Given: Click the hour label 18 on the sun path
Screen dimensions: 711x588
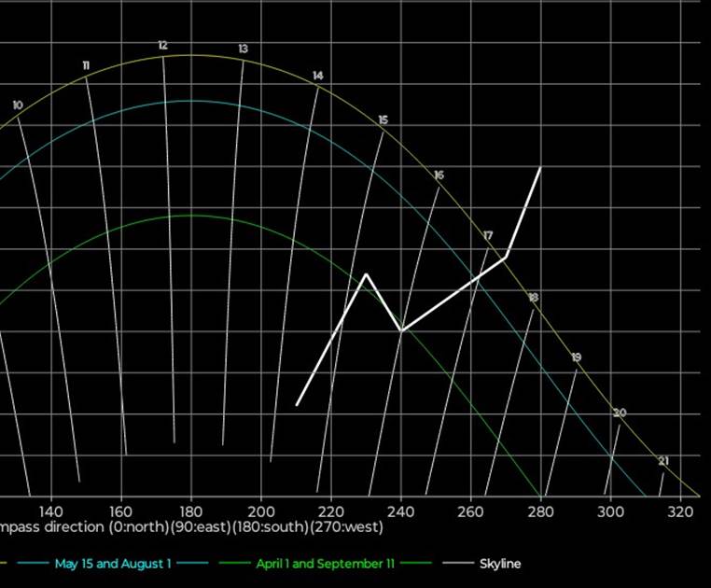Looking at the screenshot, I should 534,298.
